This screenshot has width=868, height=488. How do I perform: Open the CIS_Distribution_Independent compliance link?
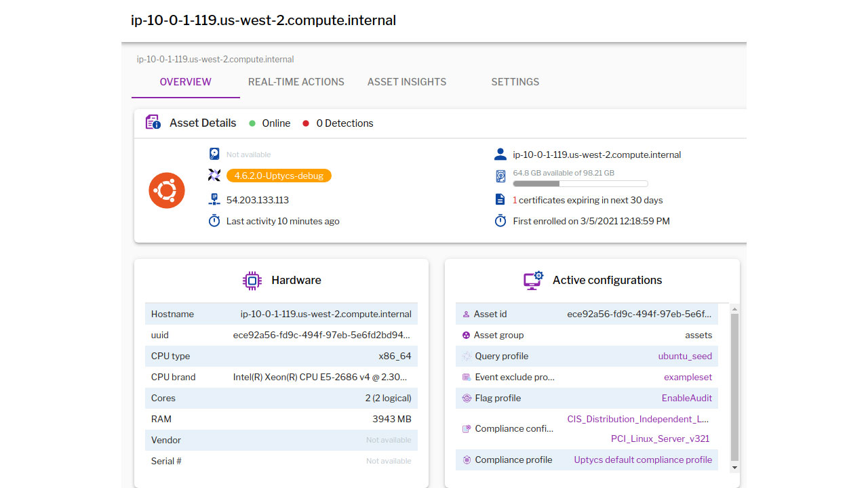pos(638,420)
